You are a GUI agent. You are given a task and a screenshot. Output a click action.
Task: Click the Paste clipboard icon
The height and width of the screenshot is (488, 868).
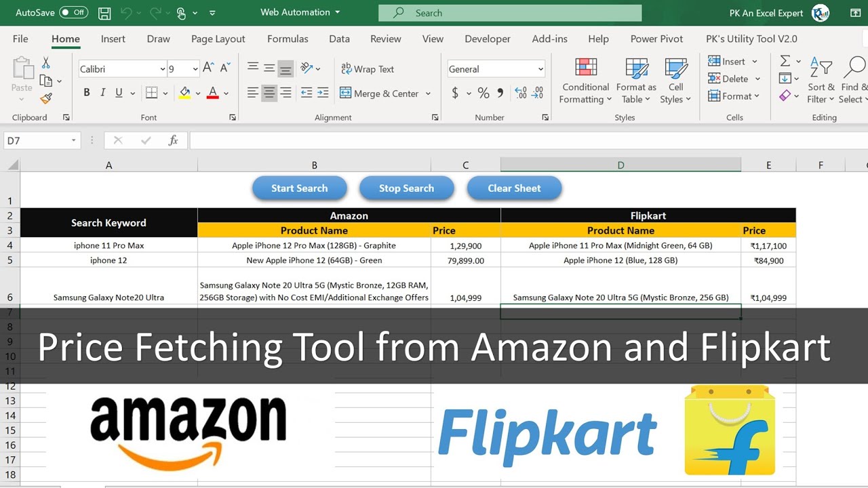tap(22, 68)
